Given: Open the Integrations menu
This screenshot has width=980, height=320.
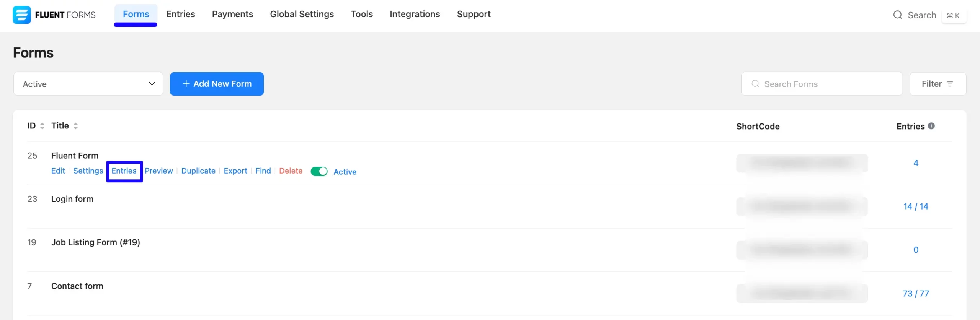Looking at the screenshot, I should [415, 14].
